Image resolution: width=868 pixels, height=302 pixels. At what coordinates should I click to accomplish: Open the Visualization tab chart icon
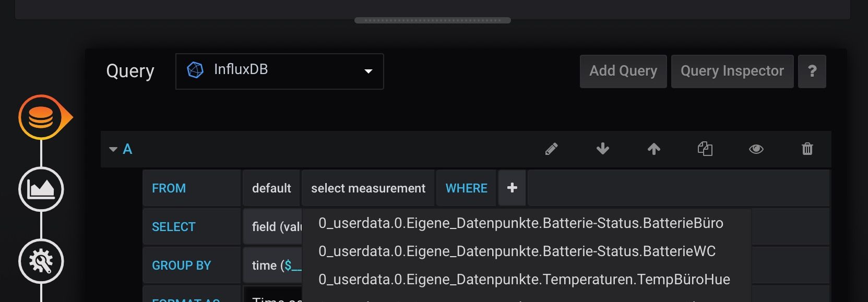click(x=41, y=189)
